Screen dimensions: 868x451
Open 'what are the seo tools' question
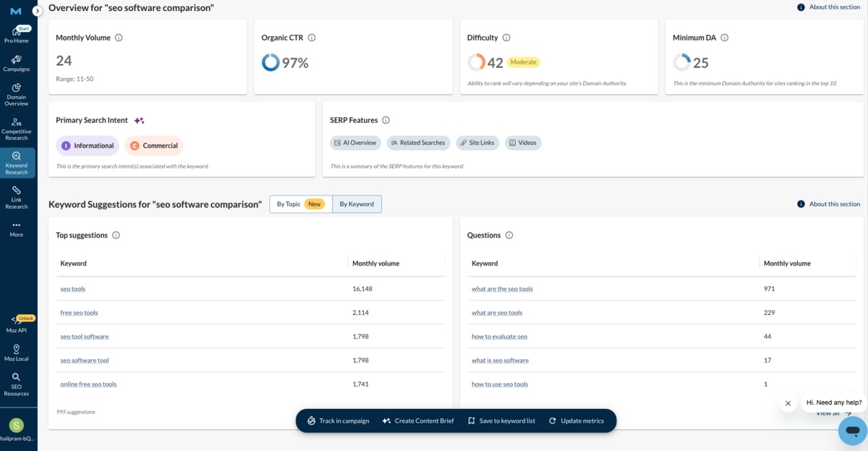coord(502,289)
